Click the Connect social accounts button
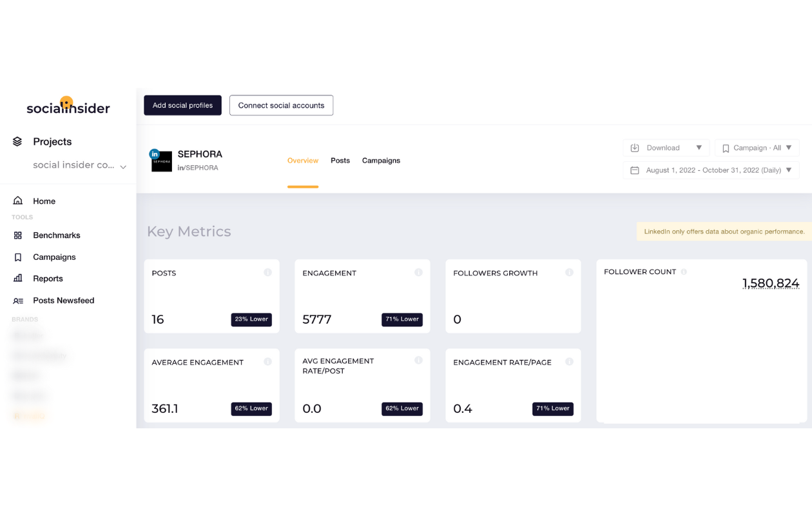812x516 pixels. pos(281,105)
